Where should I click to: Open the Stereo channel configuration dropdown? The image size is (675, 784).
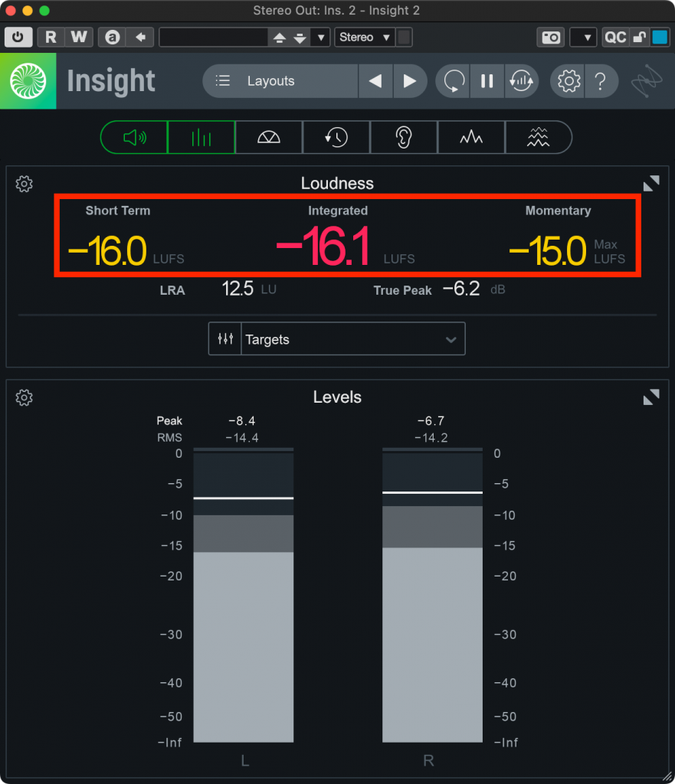coord(365,37)
